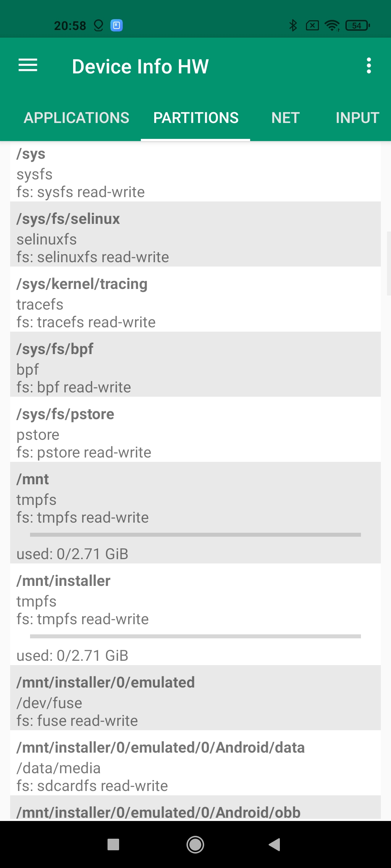Tap the Bluetooth status icon
Image resolution: width=391 pixels, height=868 pixels.
click(x=293, y=25)
